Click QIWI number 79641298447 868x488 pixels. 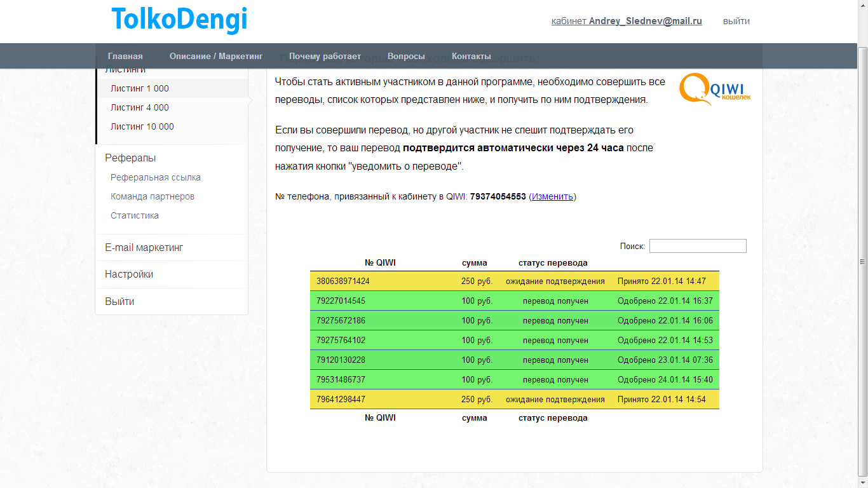point(341,399)
